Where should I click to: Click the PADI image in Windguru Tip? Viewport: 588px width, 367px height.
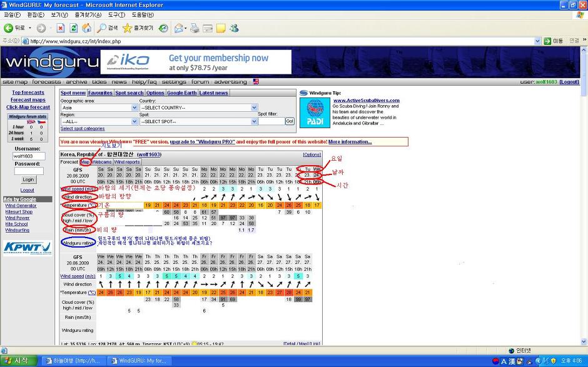tap(315, 113)
